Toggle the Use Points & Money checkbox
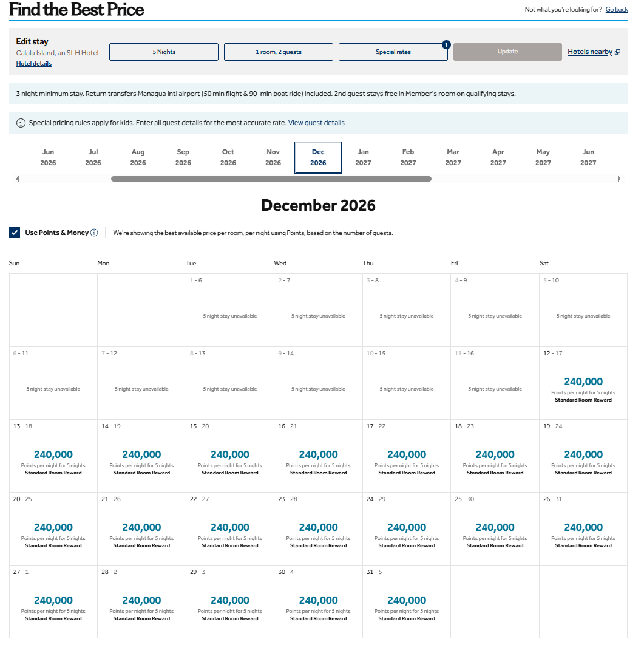 click(x=15, y=233)
